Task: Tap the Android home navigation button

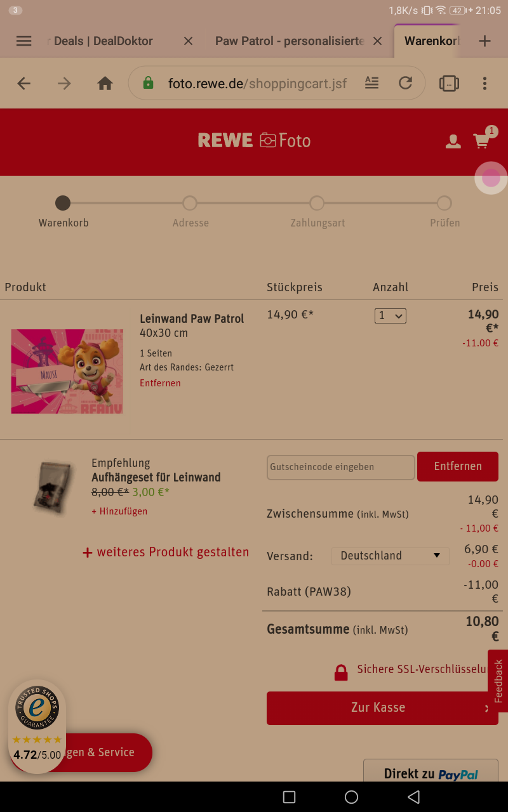Action: (x=351, y=797)
